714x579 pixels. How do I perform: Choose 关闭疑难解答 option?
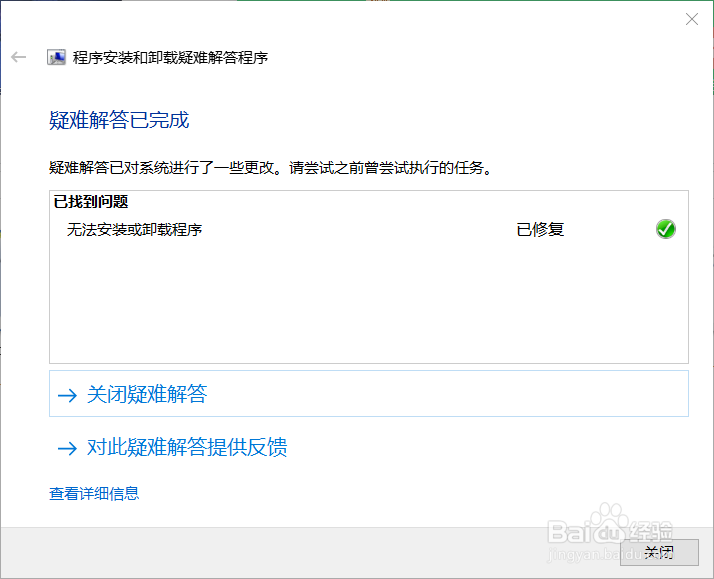(x=369, y=394)
